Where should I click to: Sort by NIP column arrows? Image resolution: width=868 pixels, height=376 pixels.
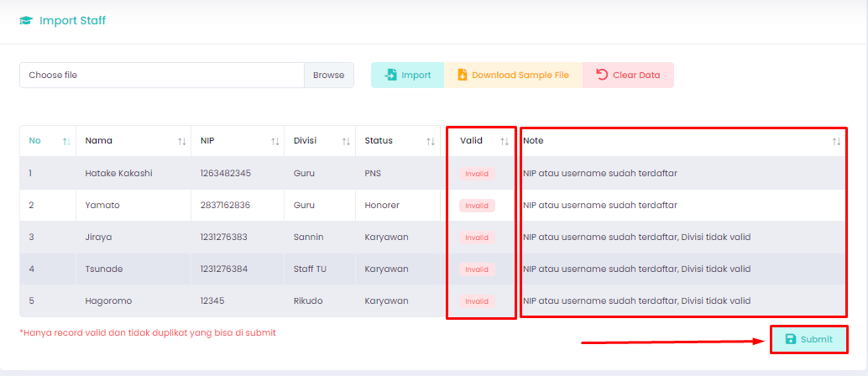(275, 141)
